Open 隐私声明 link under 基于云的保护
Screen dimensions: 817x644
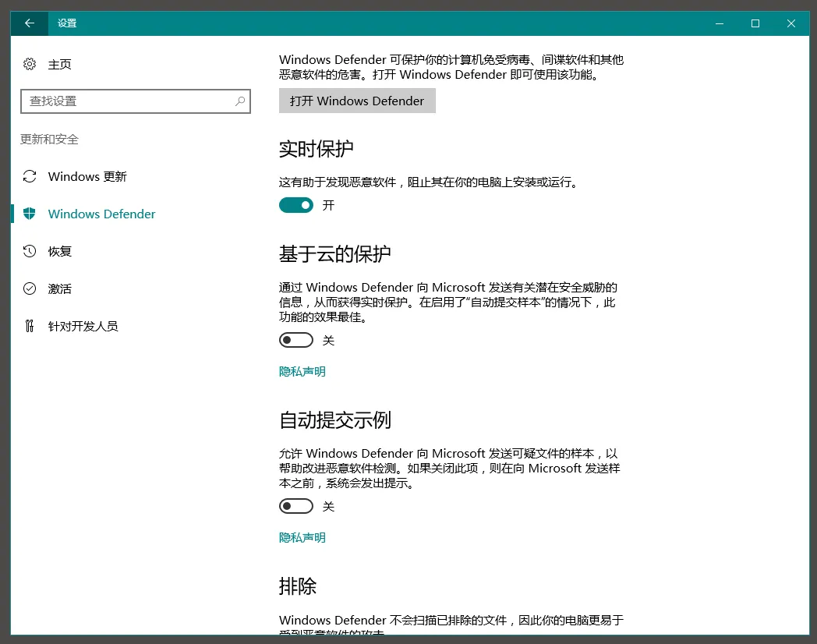click(302, 371)
